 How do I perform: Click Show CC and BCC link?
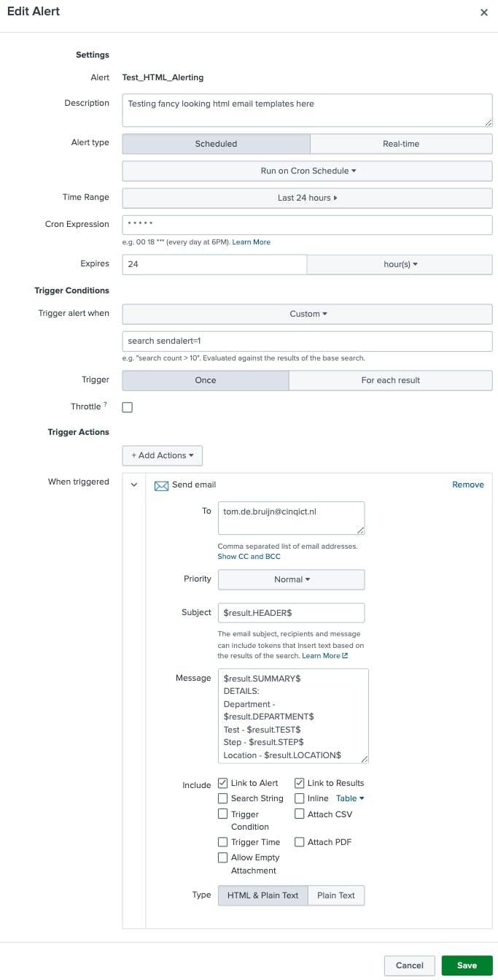(x=249, y=557)
